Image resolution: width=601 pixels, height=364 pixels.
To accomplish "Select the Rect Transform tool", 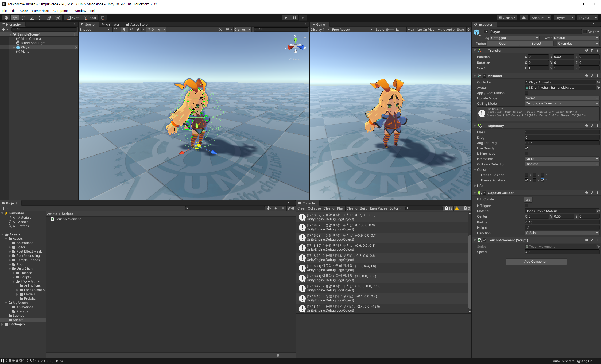I will (x=41, y=18).
